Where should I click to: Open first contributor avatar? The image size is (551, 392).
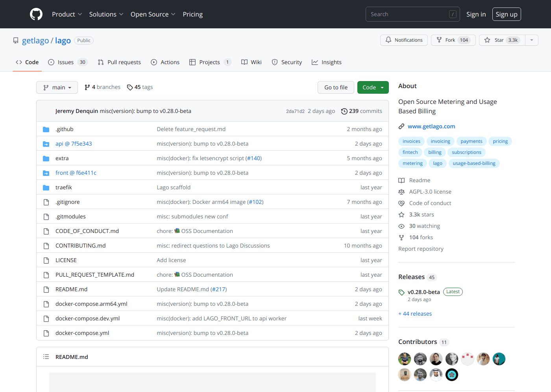click(x=405, y=359)
